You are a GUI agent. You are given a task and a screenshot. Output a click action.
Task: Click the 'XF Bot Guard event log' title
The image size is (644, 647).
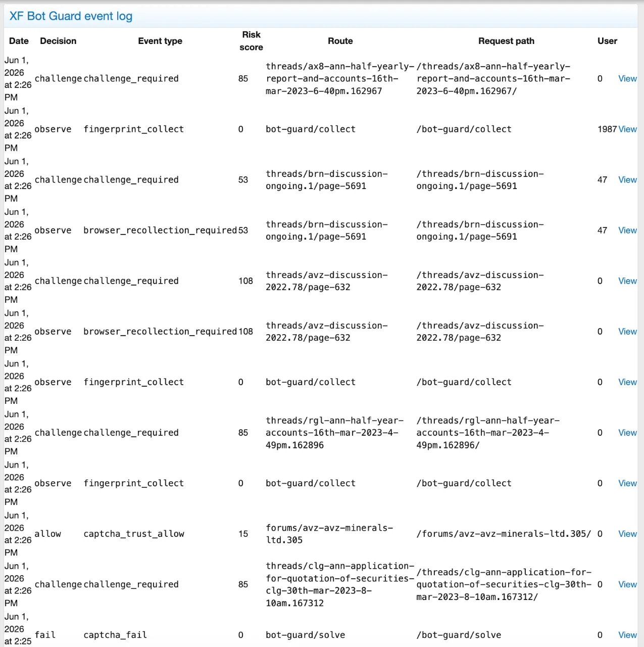[x=71, y=16]
